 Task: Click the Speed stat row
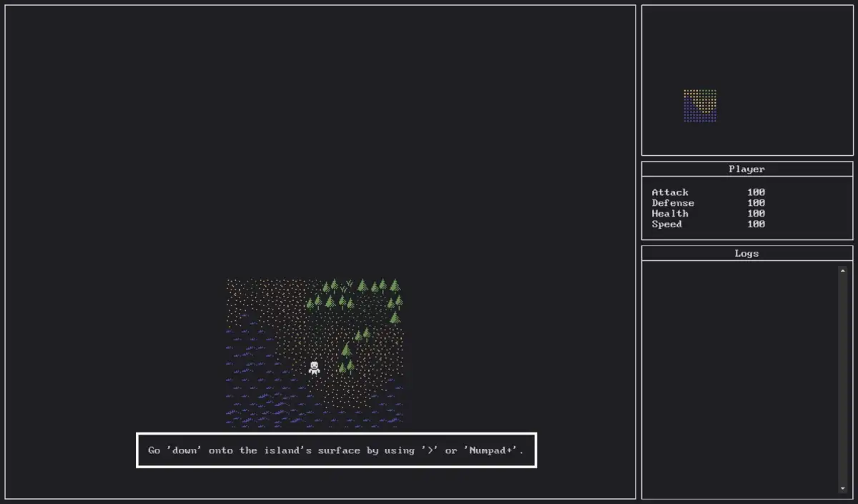click(708, 224)
